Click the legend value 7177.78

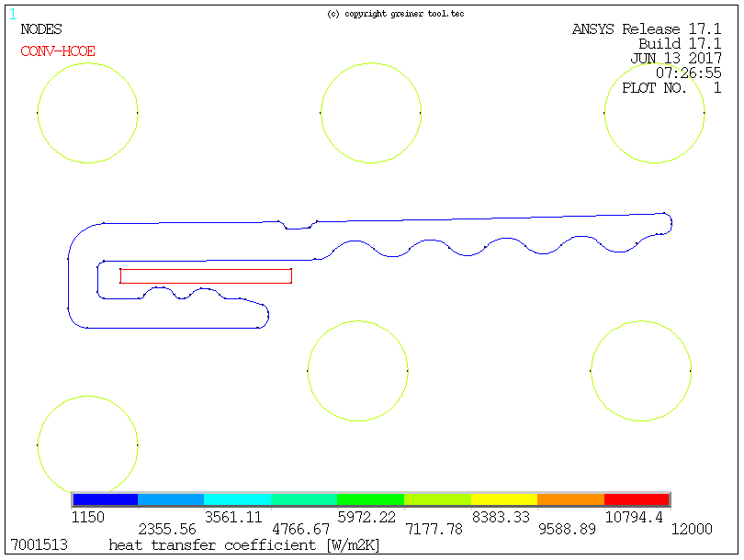pos(434,529)
